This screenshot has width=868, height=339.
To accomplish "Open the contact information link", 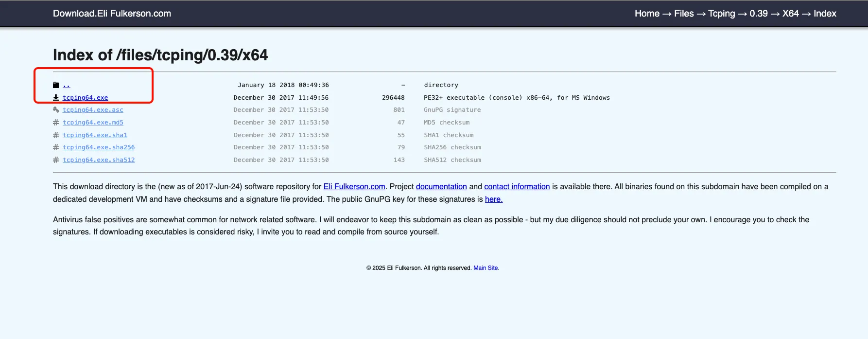I will [517, 187].
